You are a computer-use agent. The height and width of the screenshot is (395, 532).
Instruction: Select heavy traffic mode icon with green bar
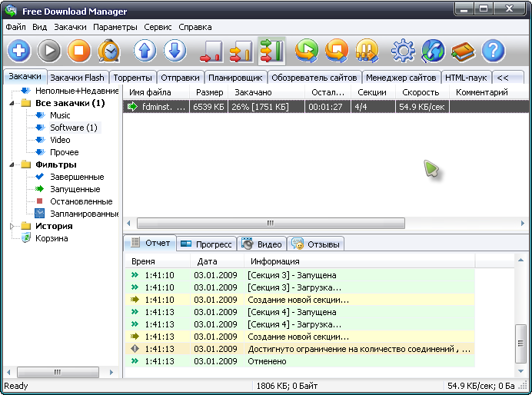coord(271,51)
